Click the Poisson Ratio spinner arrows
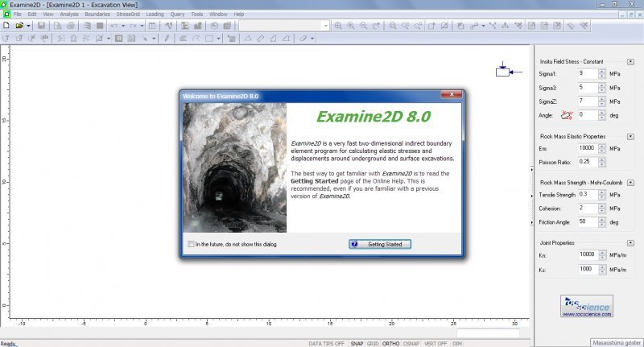Screen dimensions: 644x347 pos(601,162)
